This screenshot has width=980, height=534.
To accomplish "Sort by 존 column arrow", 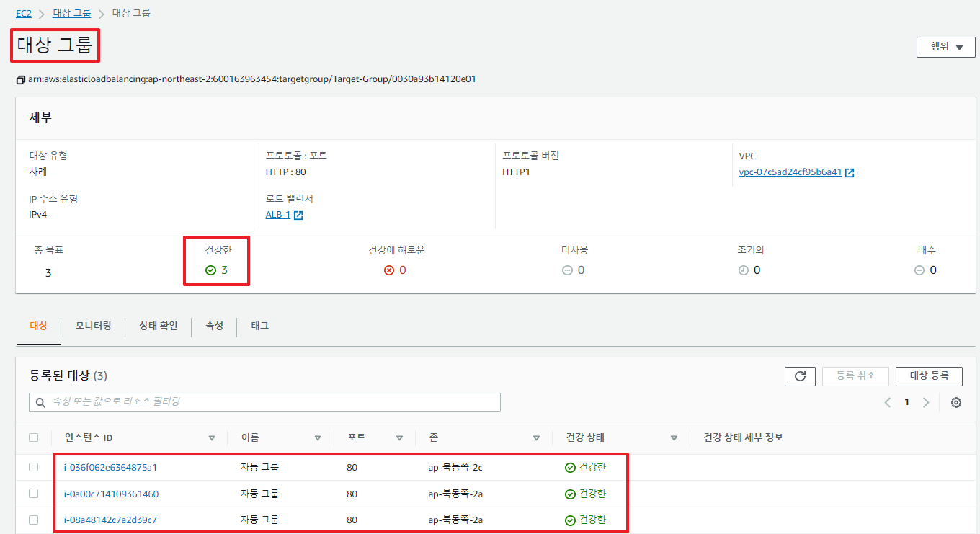I will point(536,438).
